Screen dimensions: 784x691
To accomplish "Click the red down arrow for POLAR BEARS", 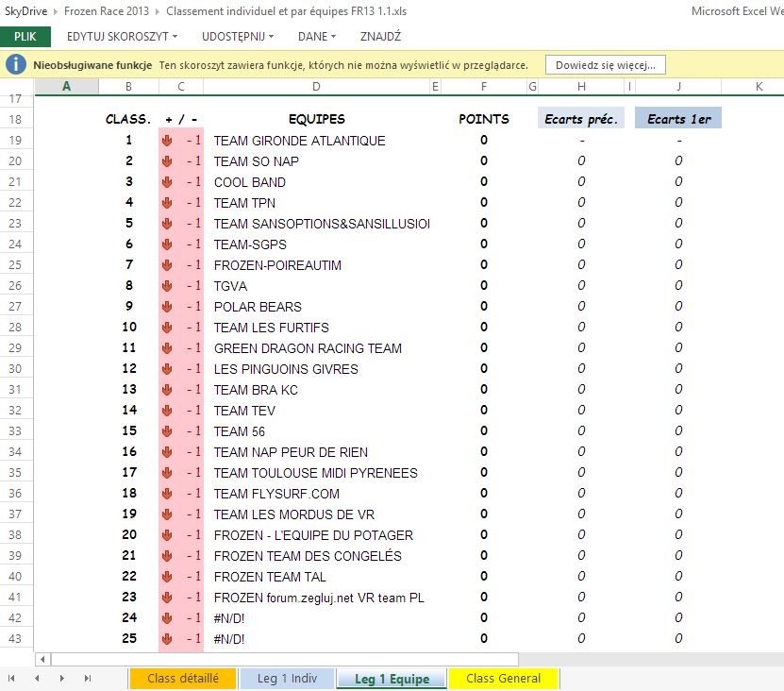I will pos(167,307).
